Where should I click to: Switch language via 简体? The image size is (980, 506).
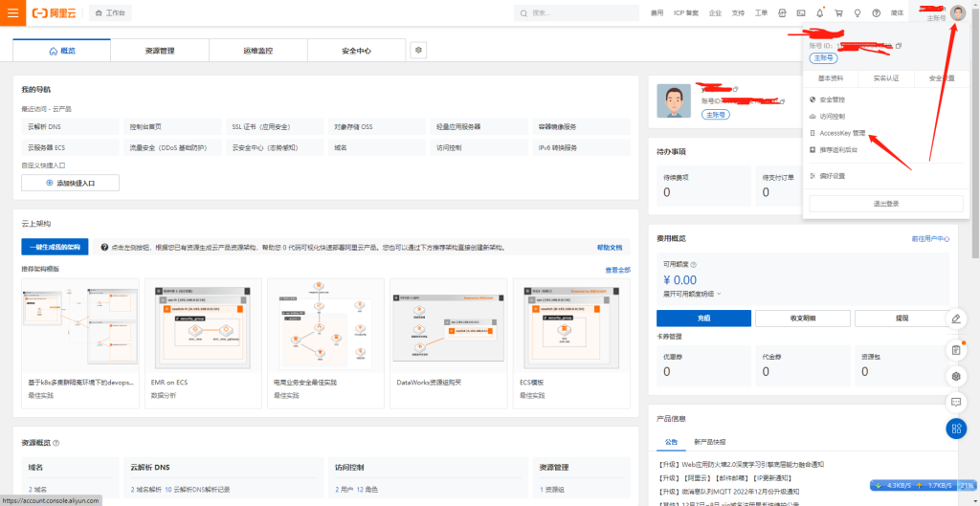coord(897,13)
